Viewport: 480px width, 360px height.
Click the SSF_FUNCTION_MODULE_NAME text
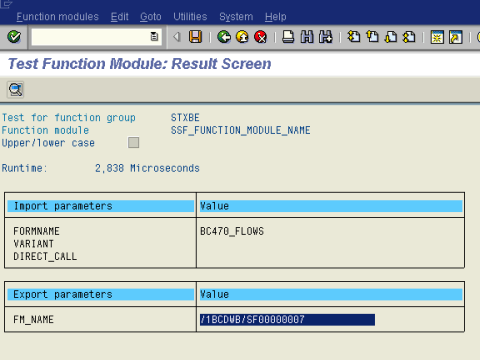click(241, 130)
